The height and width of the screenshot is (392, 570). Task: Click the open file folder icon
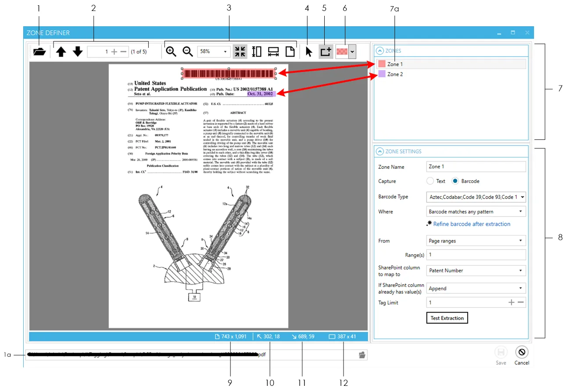[39, 52]
